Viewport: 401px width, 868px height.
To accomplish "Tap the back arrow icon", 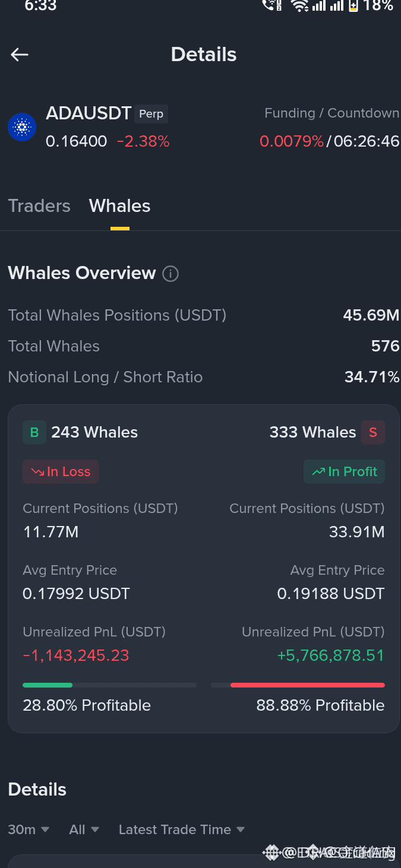I will 20,55.
